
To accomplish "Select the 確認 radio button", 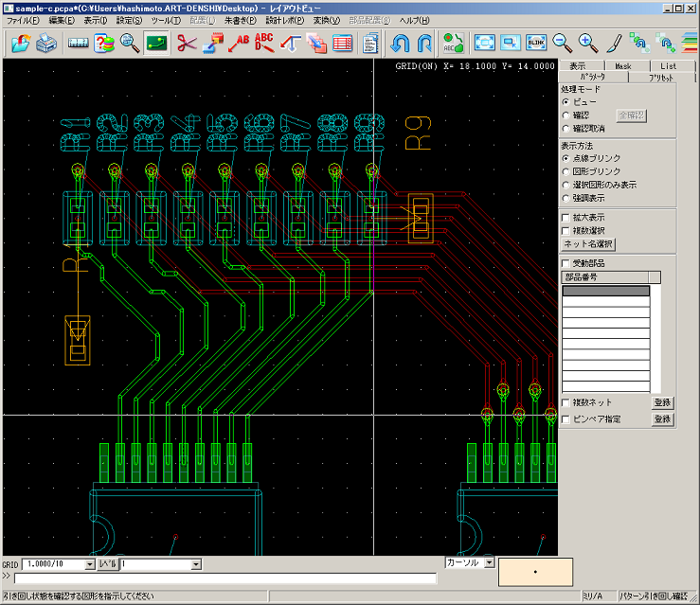I will point(566,116).
